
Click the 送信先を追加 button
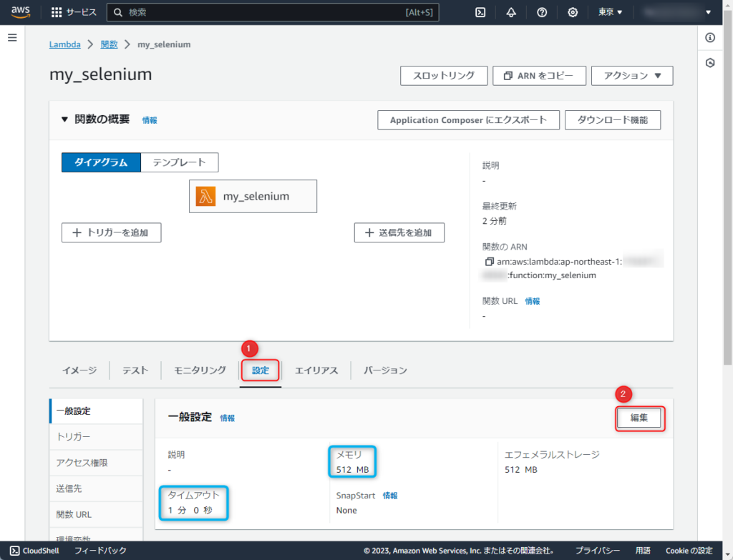(399, 232)
